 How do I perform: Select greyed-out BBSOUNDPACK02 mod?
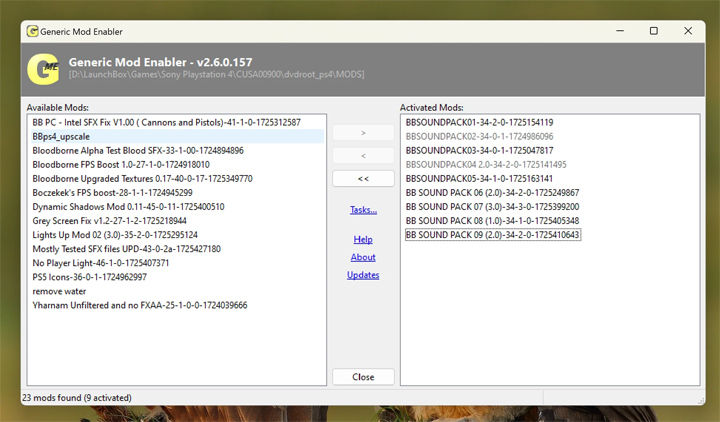coord(479,137)
